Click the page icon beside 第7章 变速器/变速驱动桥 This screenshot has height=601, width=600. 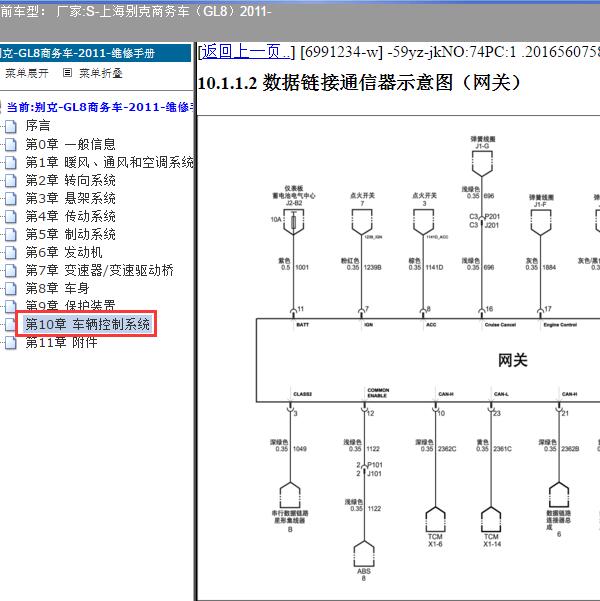(11, 271)
